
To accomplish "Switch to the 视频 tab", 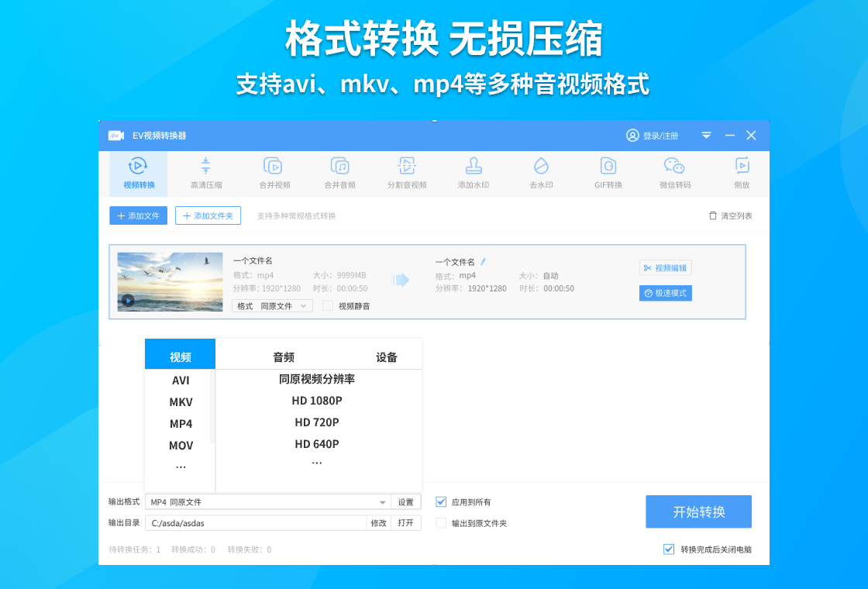I will [x=181, y=355].
